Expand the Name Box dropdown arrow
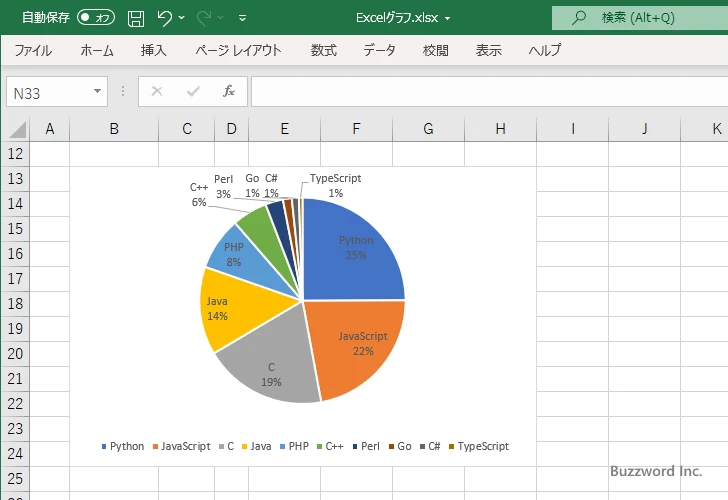Screen dimensions: 728x500 pyautogui.click(x=98, y=91)
